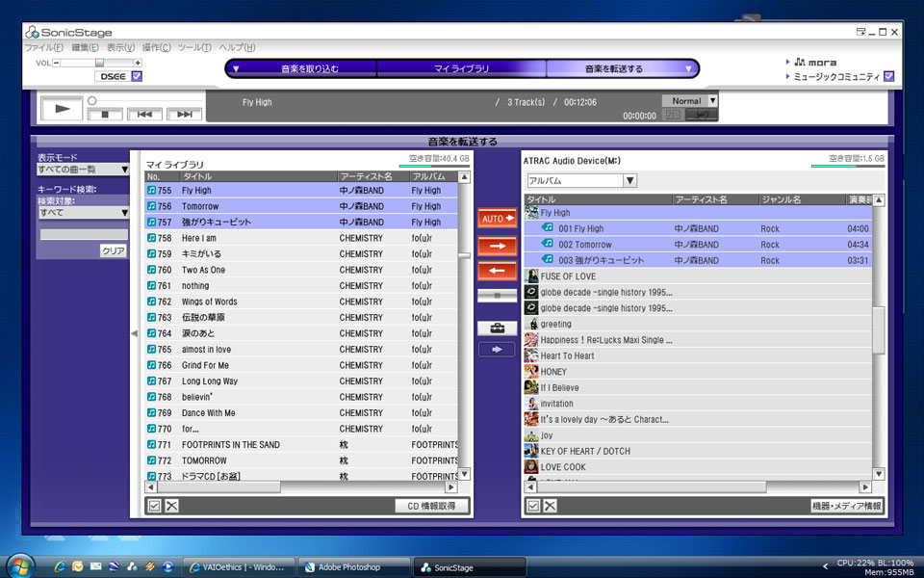This screenshot has height=578, width=924.
Task: Launch Internet Explorer from quick launch
Action: pos(60,566)
